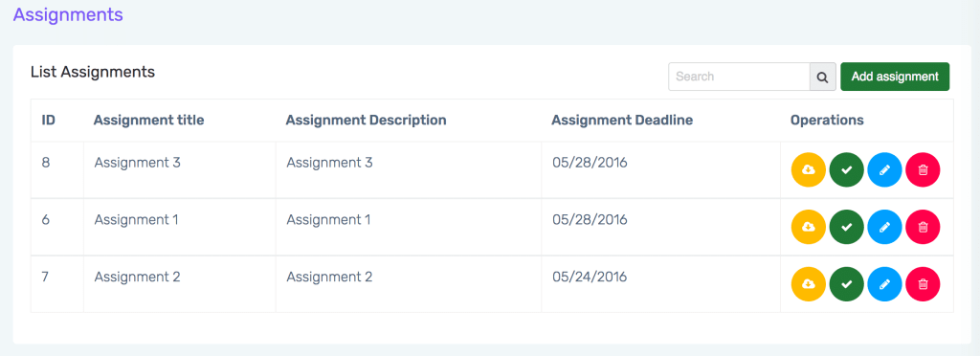
Task: Click the magnifier search button
Action: 823,77
